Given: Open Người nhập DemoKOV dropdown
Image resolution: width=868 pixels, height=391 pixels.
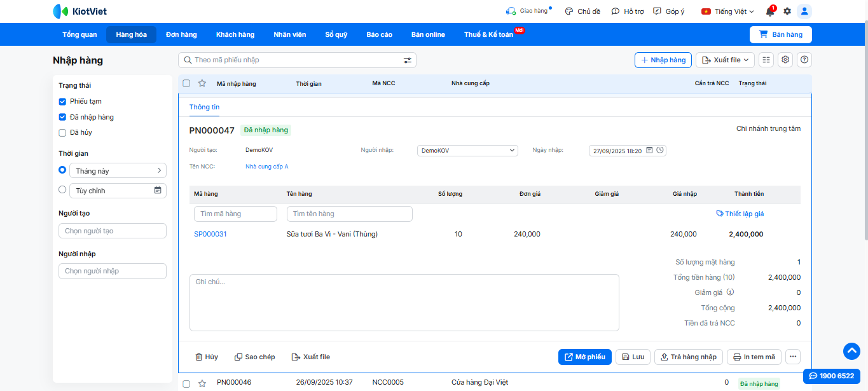Looking at the screenshot, I should tap(467, 151).
